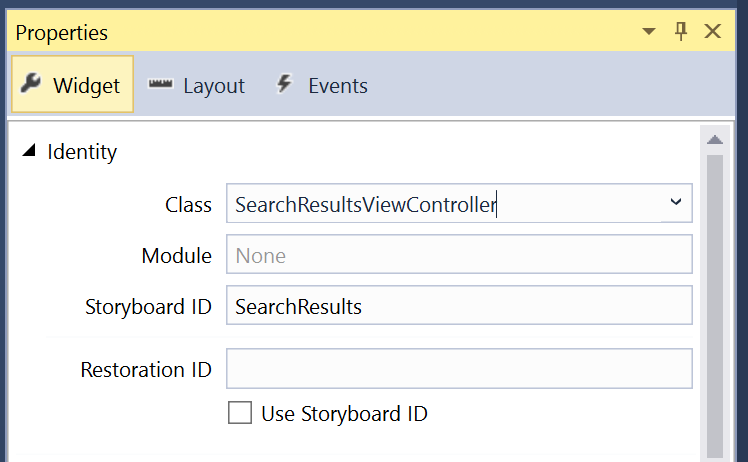Select the empty Restoration ID field
Image resolution: width=748 pixels, height=462 pixels.
tap(459, 368)
